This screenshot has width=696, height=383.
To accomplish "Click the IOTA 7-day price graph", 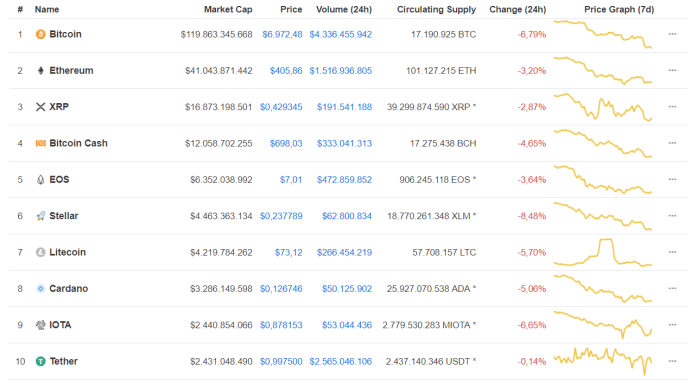I will 603,325.
